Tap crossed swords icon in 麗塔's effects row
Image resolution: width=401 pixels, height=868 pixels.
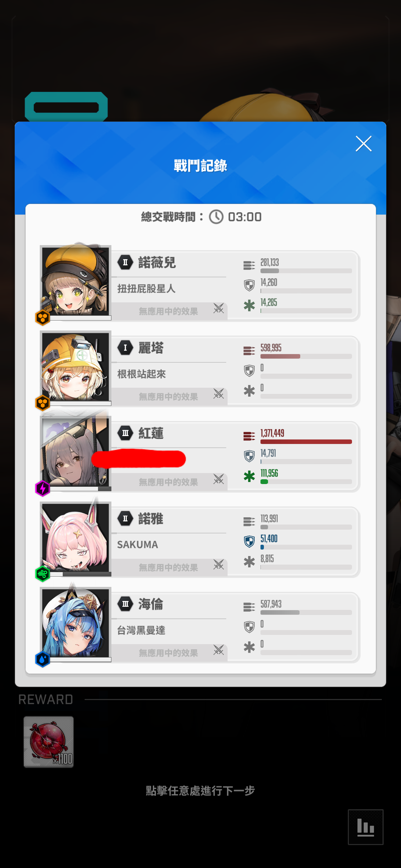coord(219,394)
